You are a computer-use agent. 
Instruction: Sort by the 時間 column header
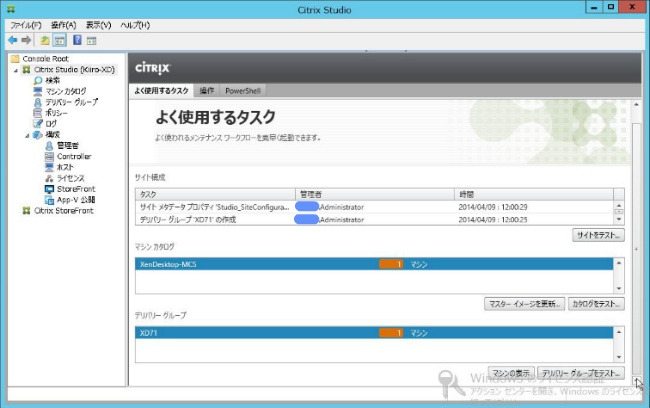[534, 194]
